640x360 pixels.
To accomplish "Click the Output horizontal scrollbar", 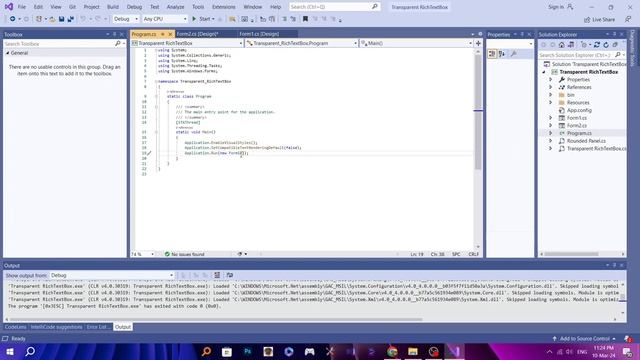I will click(x=216, y=320).
